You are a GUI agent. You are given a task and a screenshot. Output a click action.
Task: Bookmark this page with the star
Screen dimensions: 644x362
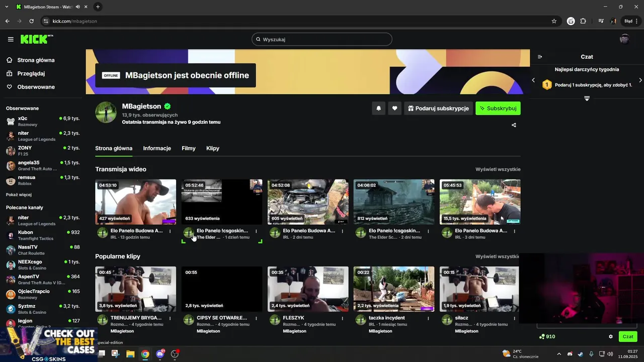pyautogui.click(x=554, y=21)
